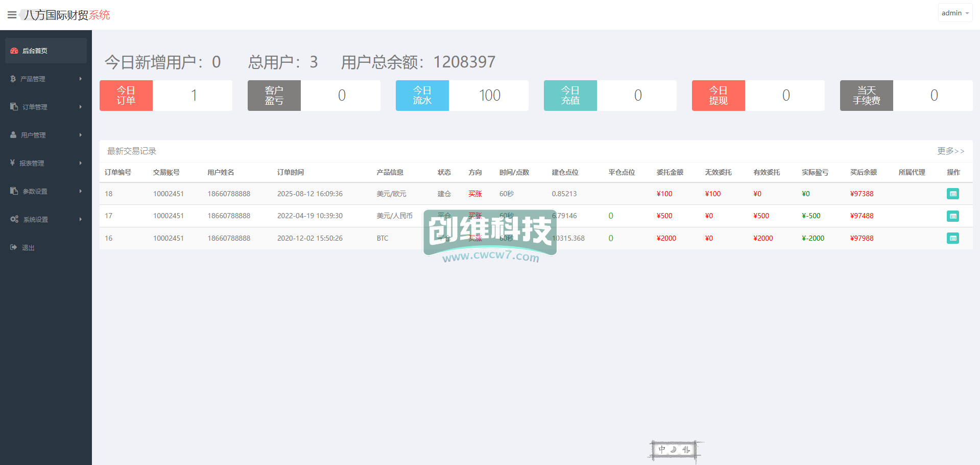Click the yen icon beside 报表管理
The height and width of the screenshot is (465, 980).
pos(12,163)
